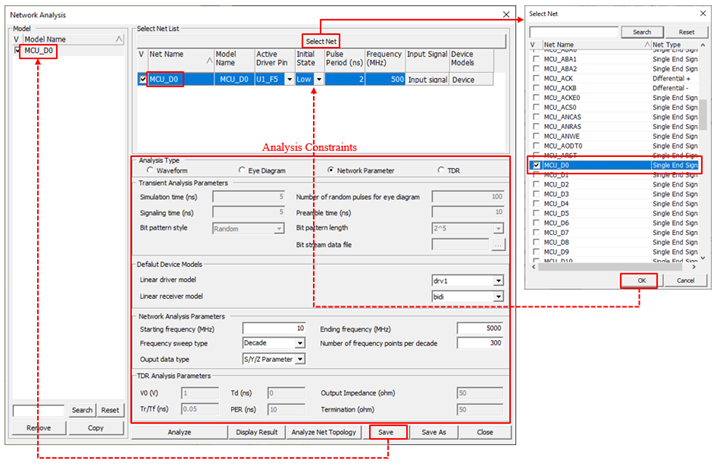
Task: Select the Network Parameter radio button
Action: coord(330,170)
